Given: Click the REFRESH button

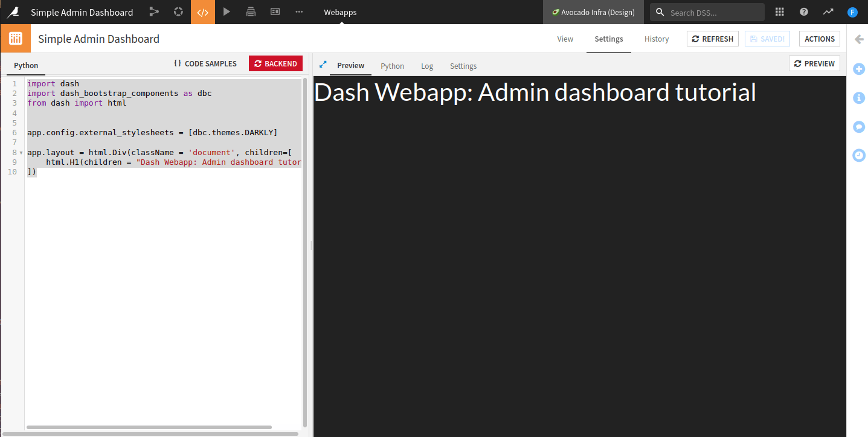Looking at the screenshot, I should pyautogui.click(x=713, y=39).
